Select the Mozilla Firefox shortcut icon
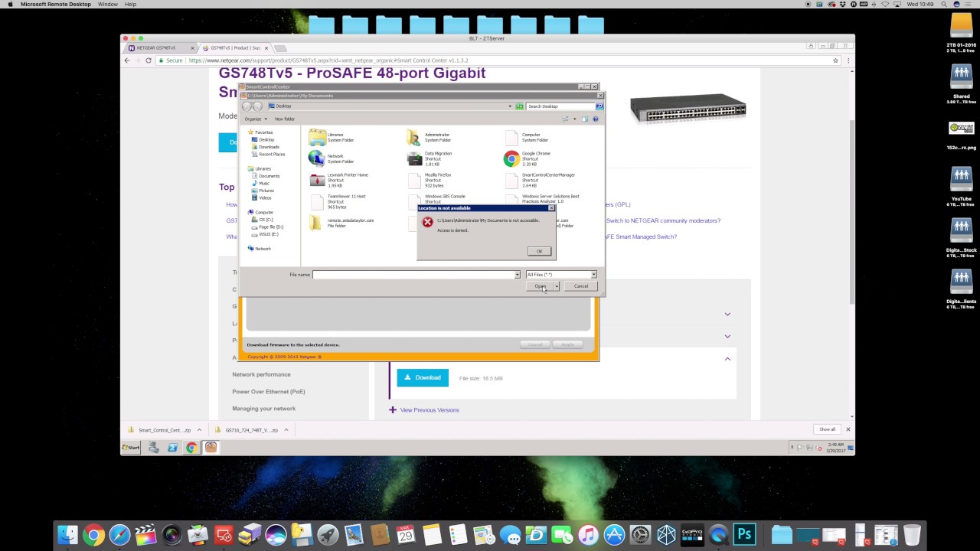This screenshot has height=551, width=980. tap(414, 180)
